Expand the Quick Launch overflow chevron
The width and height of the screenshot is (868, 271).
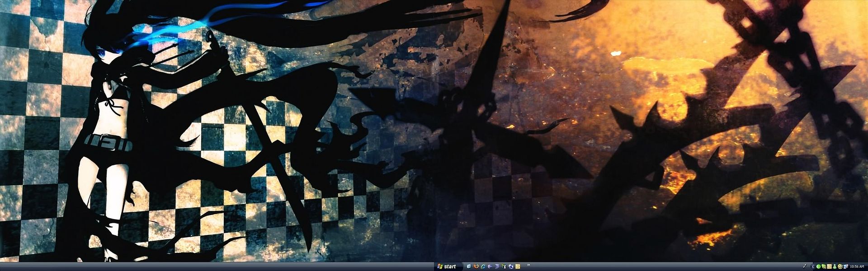click(x=528, y=265)
